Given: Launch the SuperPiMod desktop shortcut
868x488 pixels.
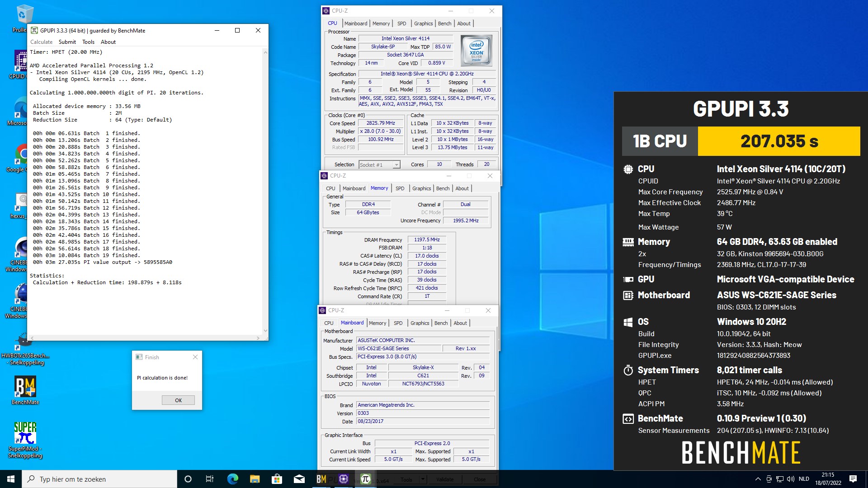Looking at the screenshot, I should pyautogui.click(x=25, y=439).
